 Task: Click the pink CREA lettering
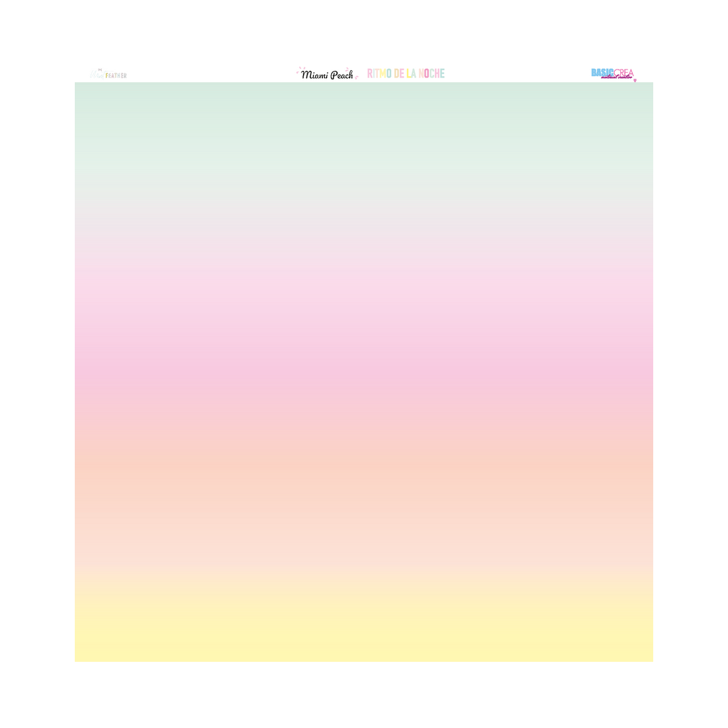point(624,73)
